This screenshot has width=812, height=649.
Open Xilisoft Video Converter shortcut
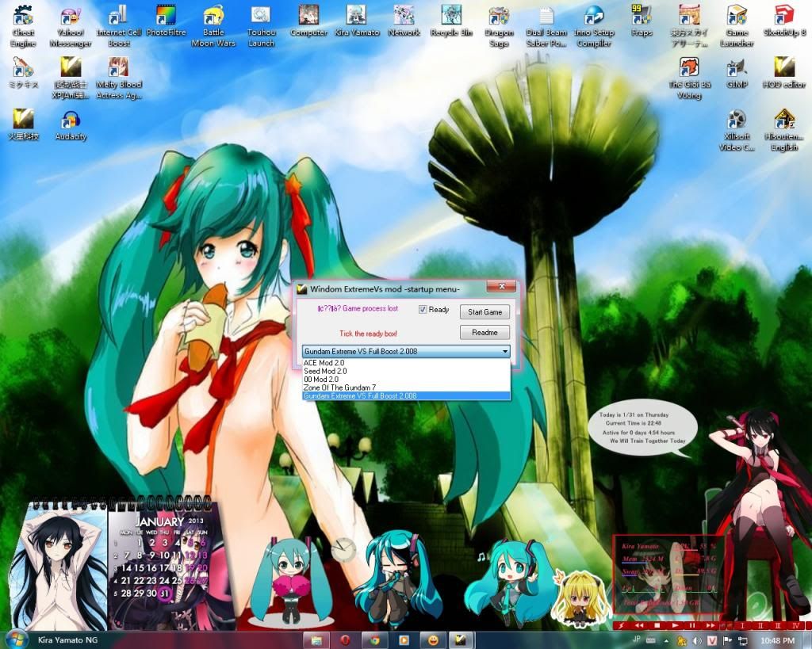(x=737, y=131)
